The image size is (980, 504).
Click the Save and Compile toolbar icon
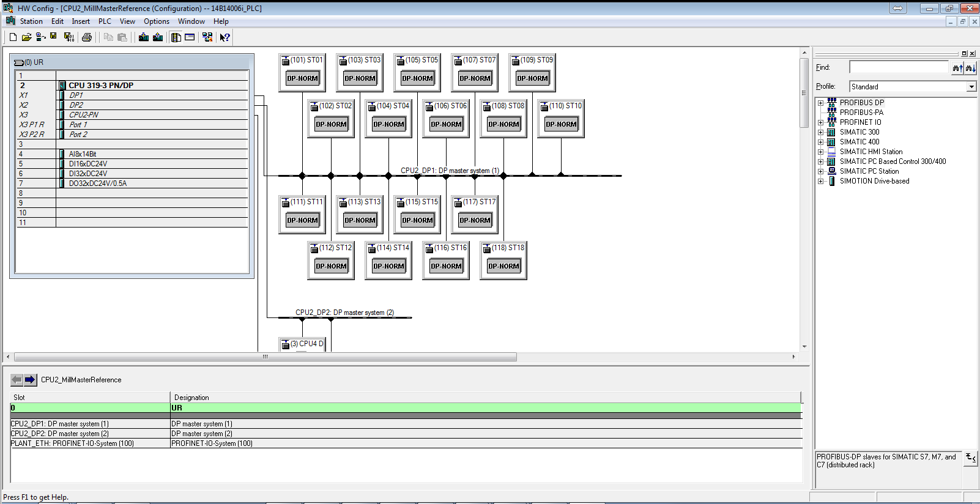coord(69,37)
